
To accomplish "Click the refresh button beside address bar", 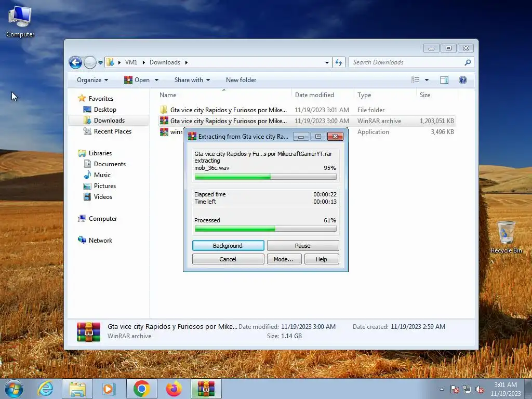I will pyautogui.click(x=339, y=62).
